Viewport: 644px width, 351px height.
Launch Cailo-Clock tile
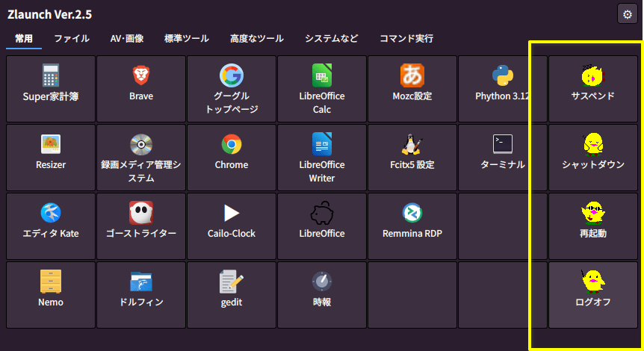coord(232,226)
